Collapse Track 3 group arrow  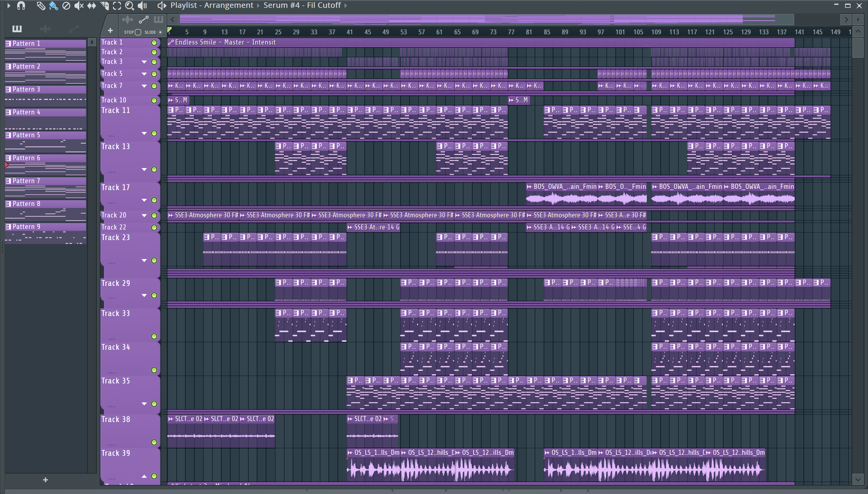pyautogui.click(x=144, y=62)
